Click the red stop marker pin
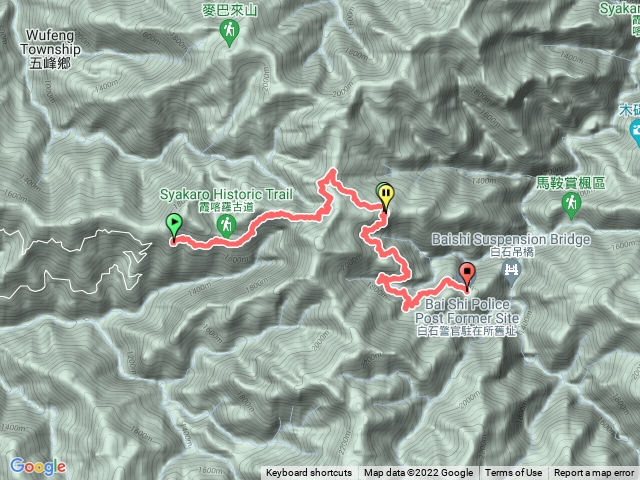Image resolution: width=640 pixels, height=480 pixels. (467, 275)
